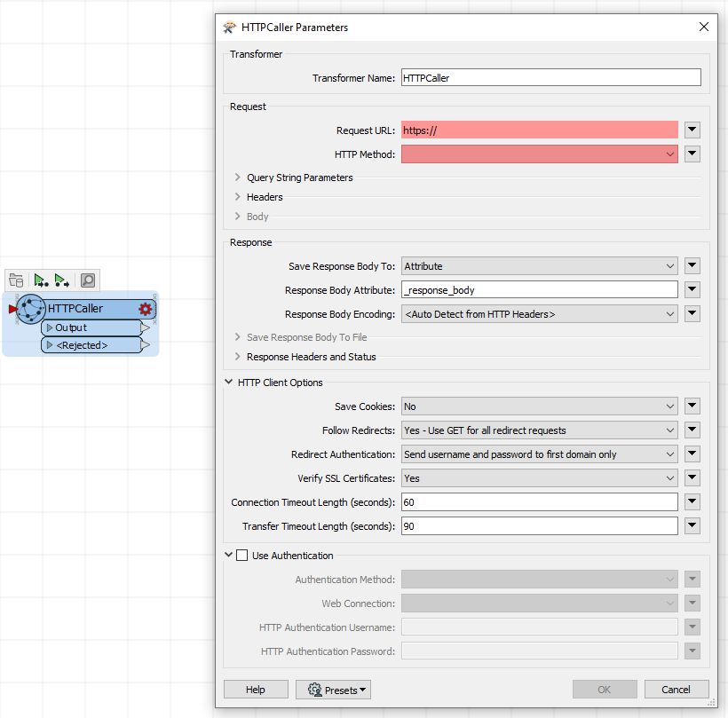Open Connection Timeout Length options arrow menu
This screenshot has width=728, height=718.
[x=692, y=501]
